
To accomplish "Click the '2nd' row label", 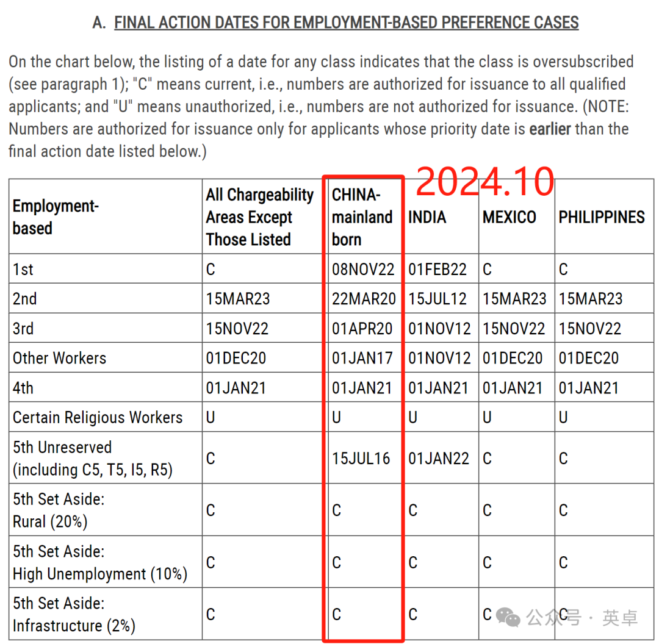I will click(x=25, y=299).
